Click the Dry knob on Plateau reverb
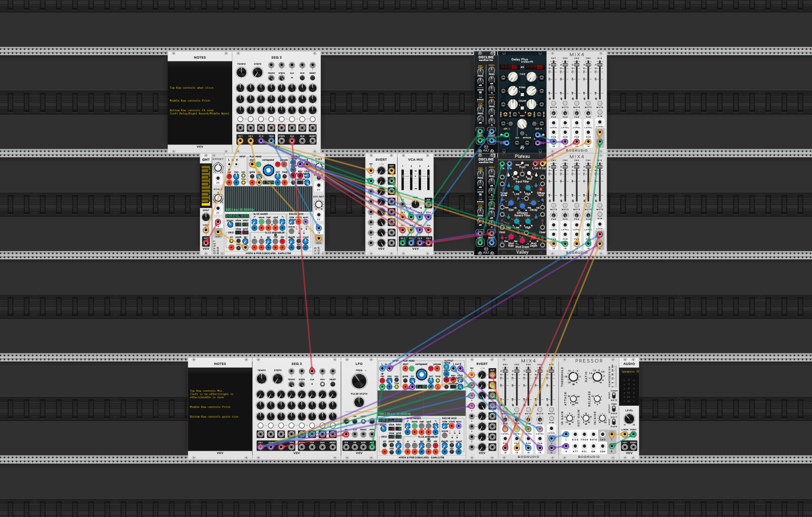Screen dimensions: 812x517 [x=515, y=173]
